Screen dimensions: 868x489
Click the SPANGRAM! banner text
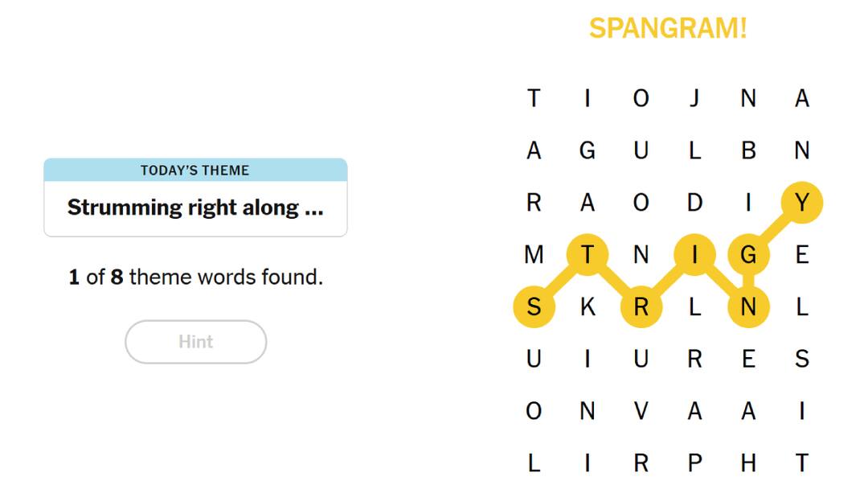point(667,29)
